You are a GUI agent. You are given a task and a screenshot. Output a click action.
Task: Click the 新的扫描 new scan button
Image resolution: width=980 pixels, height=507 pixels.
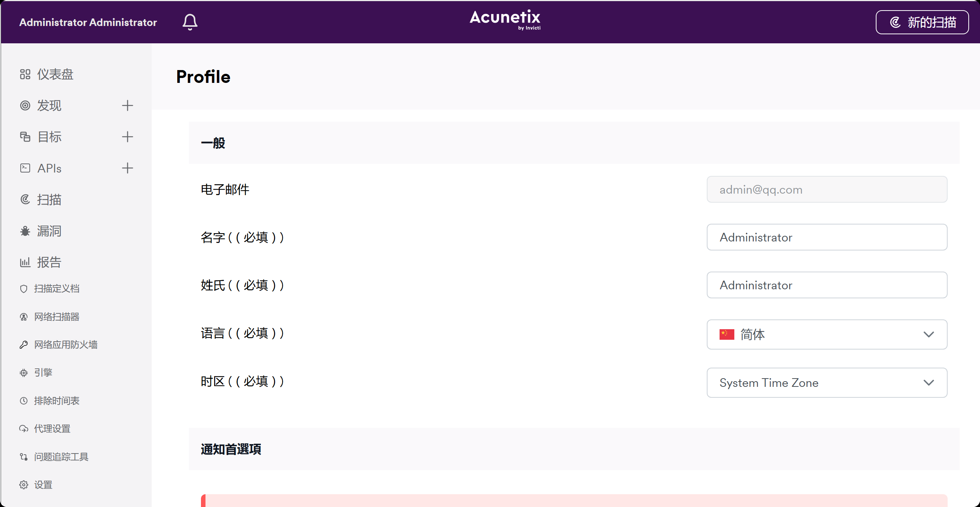pos(922,22)
